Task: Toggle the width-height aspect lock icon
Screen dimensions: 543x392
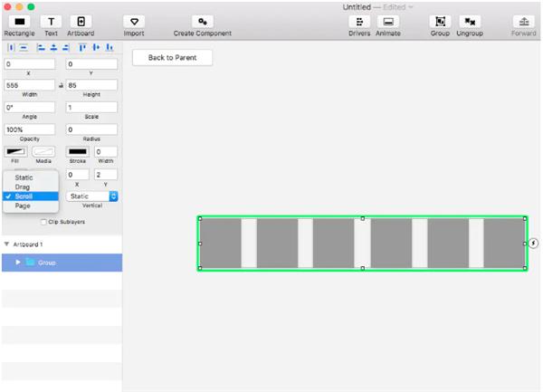Action: [61, 85]
